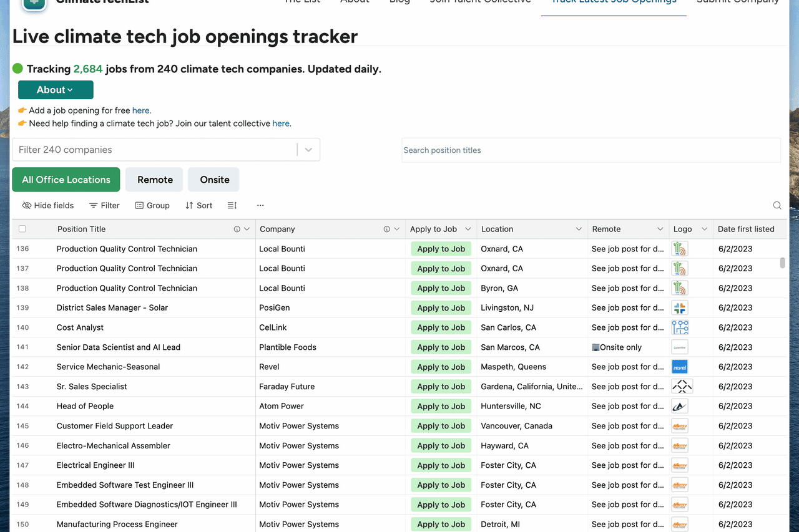
Task: Switch to the Remote tab
Action: click(x=155, y=180)
